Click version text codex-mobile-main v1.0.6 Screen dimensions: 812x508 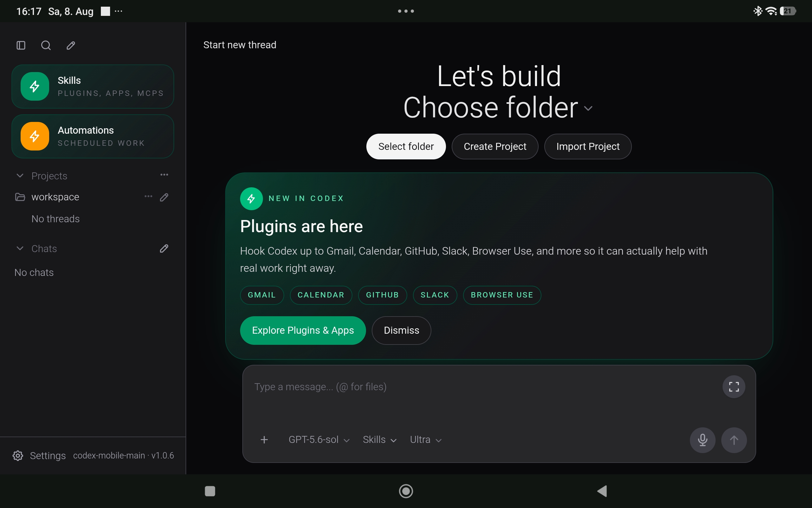(x=123, y=456)
